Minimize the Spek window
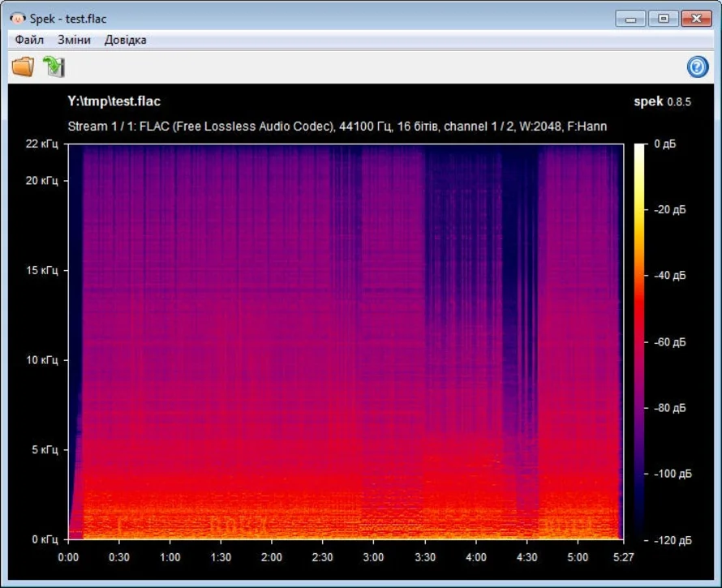This screenshot has width=722, height=588. 630,19
